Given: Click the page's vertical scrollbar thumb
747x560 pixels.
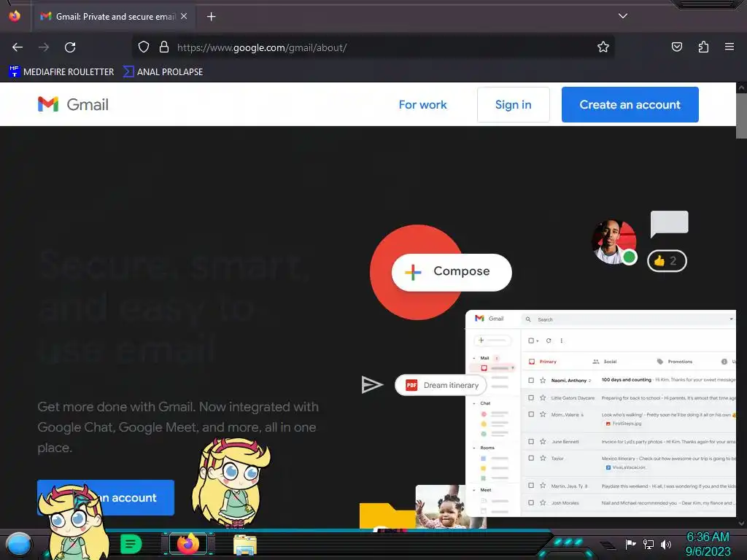Looking at the screenshot, I should coord(741,116).
